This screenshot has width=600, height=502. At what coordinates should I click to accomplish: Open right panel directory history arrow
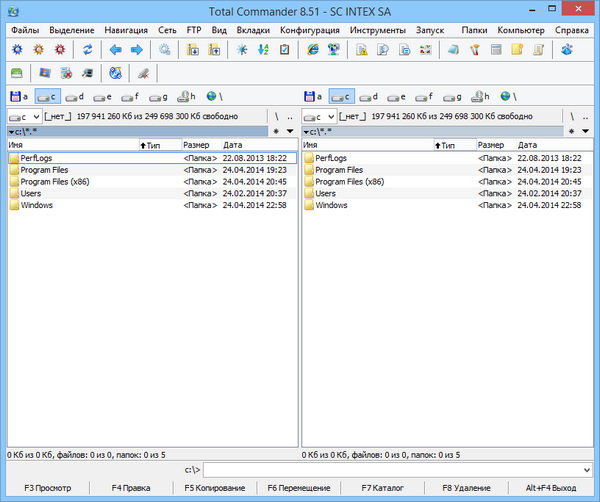click(585, 131)
